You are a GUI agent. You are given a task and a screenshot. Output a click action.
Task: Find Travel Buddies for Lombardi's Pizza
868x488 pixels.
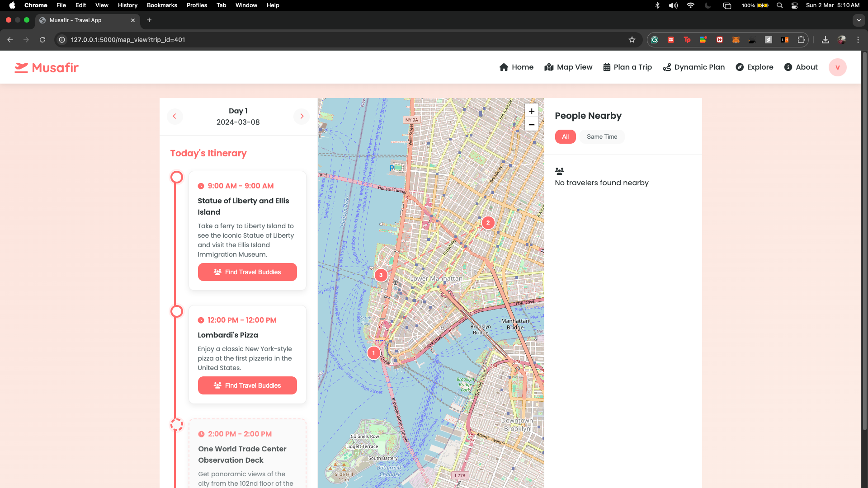click(247, 385)
